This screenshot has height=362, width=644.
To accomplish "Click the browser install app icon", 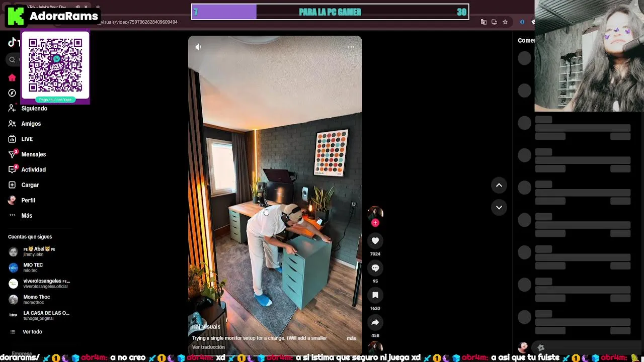I will (494, 22).
